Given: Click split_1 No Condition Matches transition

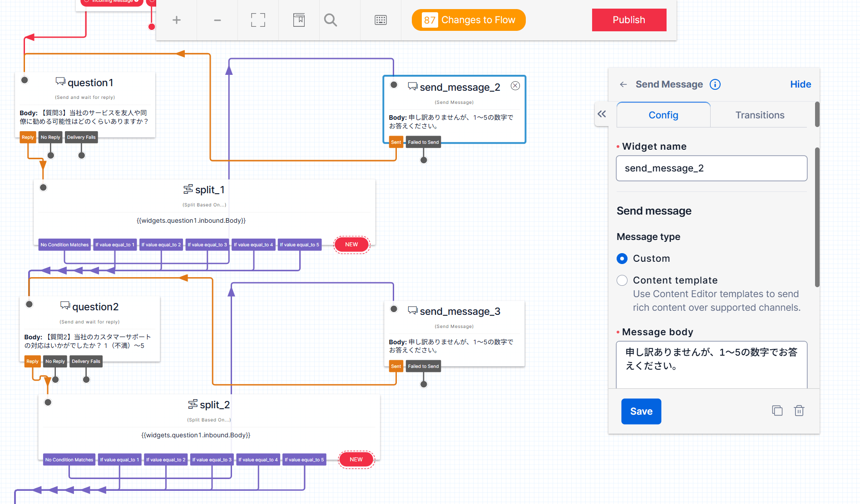Looking at the screenshot, I should coord(64,245).
